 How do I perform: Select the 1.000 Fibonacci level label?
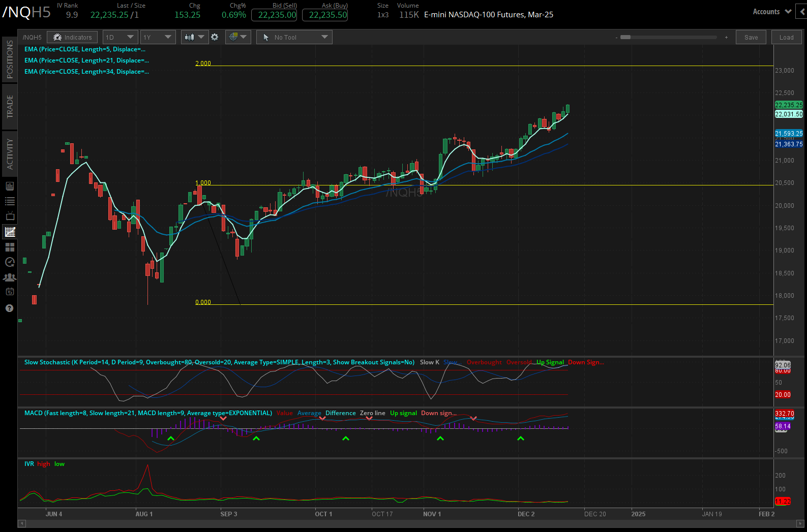point(203,183)
